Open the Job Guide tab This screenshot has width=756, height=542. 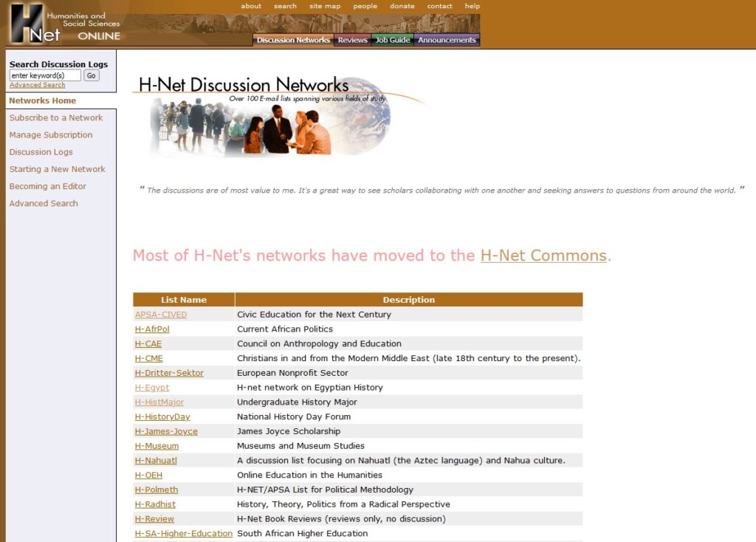click(392, 40)
